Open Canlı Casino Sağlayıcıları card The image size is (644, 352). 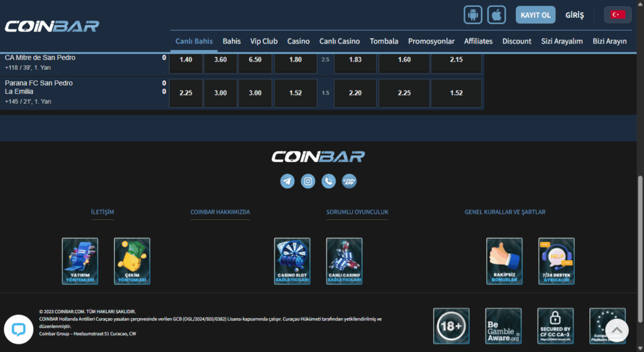(x=344, y=261)
